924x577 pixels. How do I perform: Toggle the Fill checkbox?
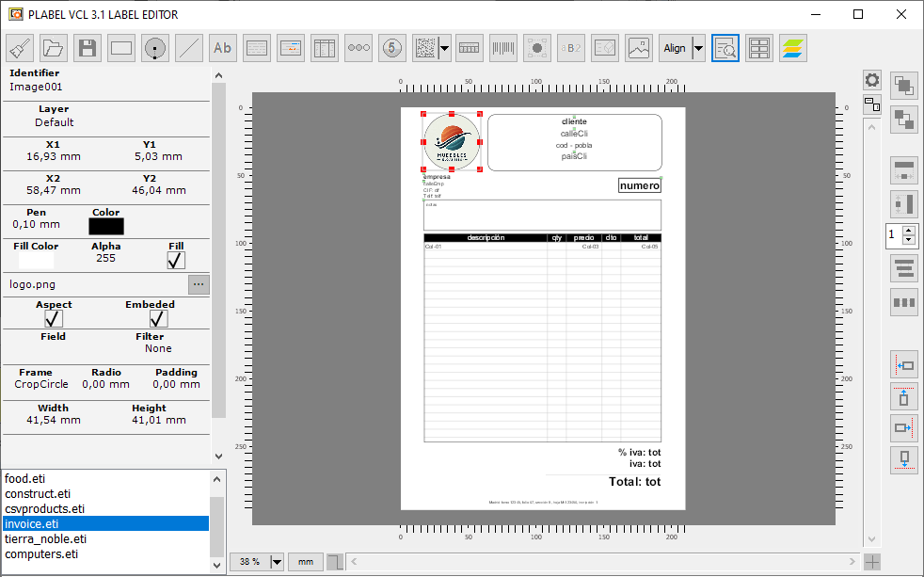pyautogui.click(x=175, y=261)
